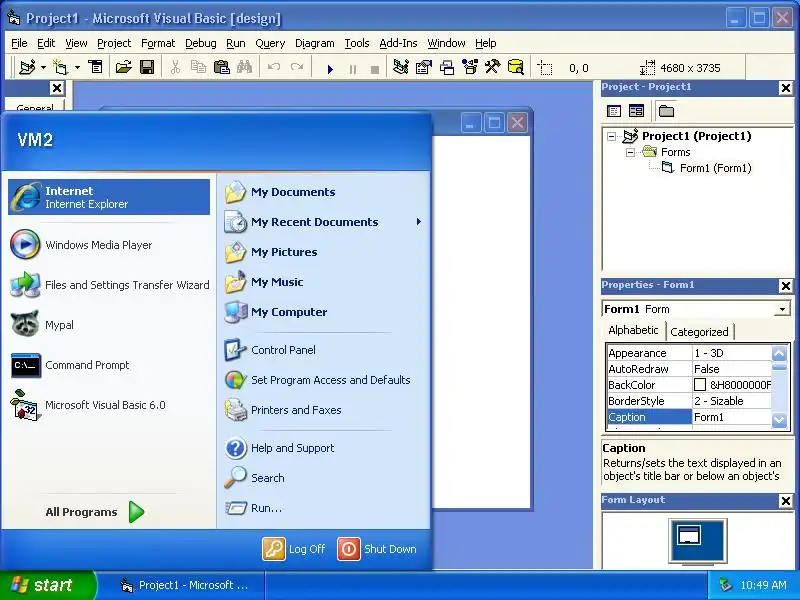Open the Toolbox hammer-and-wrench icon
The width and height of the screenshot is (800, 600).
[493, 67]
